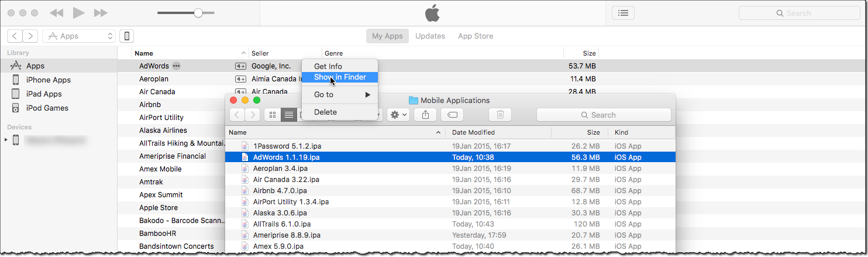Image resolution: width=868 pixels, height=257 pixels.
Task: Click the Finder edit tags button
Action: click(x=452, y=115)
